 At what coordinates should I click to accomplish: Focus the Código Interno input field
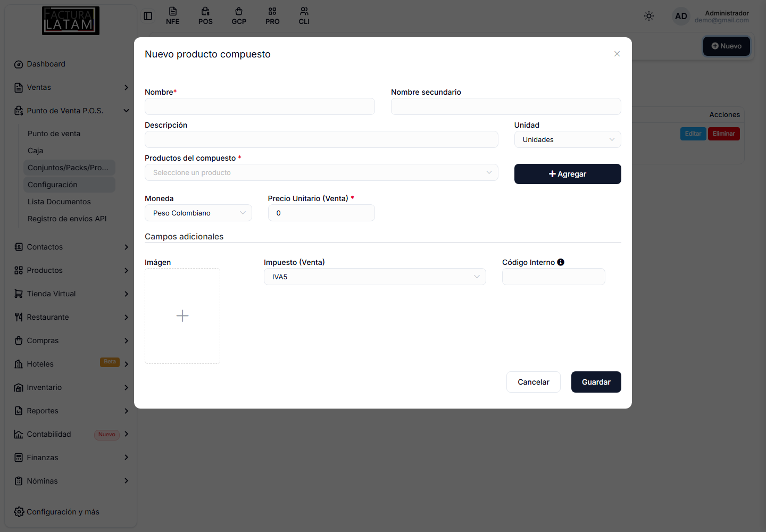554,277
